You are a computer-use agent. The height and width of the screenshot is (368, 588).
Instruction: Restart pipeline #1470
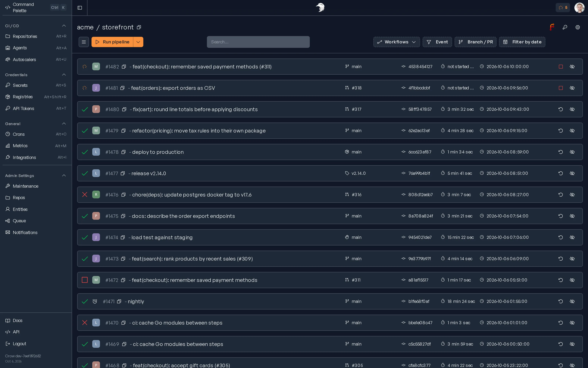click(561, 323)
